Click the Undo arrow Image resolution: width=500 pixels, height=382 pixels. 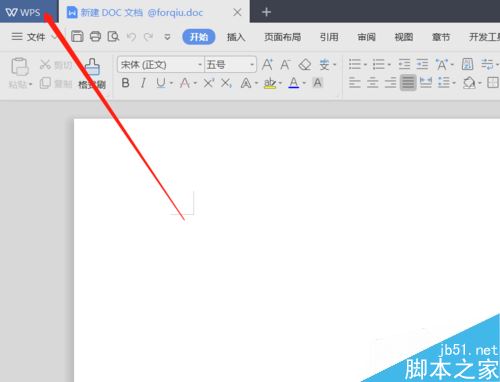[131, 37]
